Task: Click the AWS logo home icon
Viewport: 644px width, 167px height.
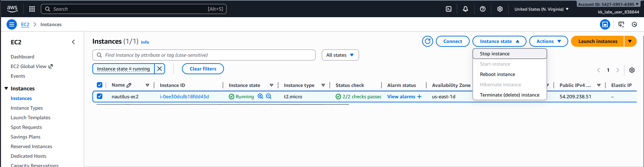Action: coord(12,9)
